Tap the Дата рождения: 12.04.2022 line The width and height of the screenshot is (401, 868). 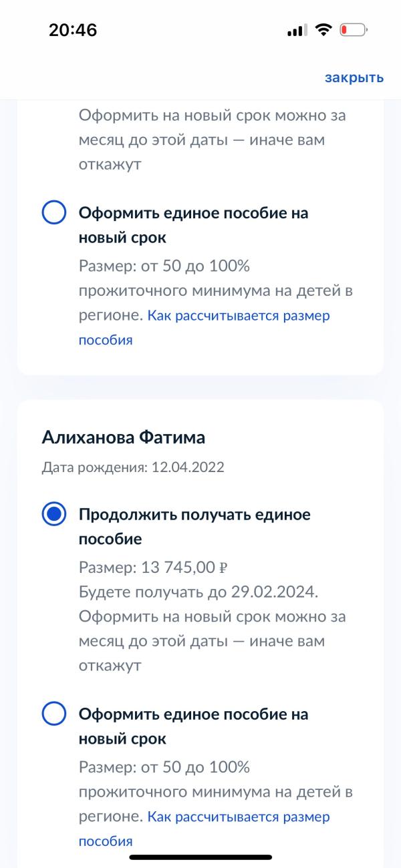(132, 467)
